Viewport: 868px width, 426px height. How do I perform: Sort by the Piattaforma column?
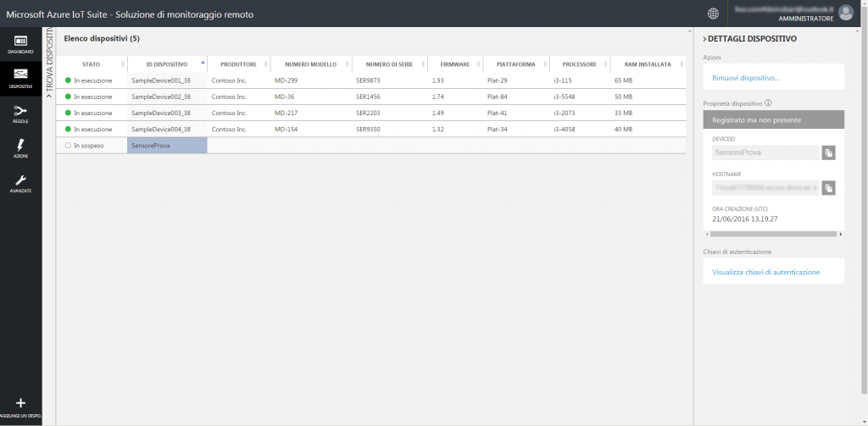tap(516, 64)
